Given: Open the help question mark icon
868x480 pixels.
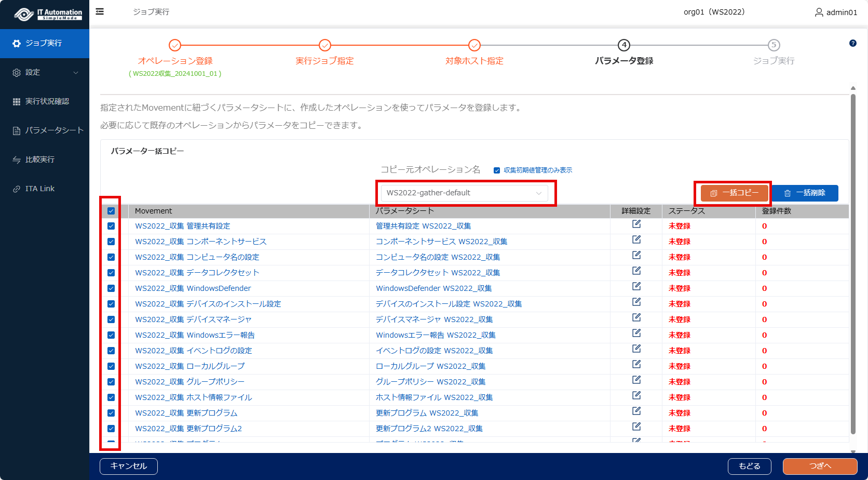Looking at the screenshot, I should pos(852,43).
